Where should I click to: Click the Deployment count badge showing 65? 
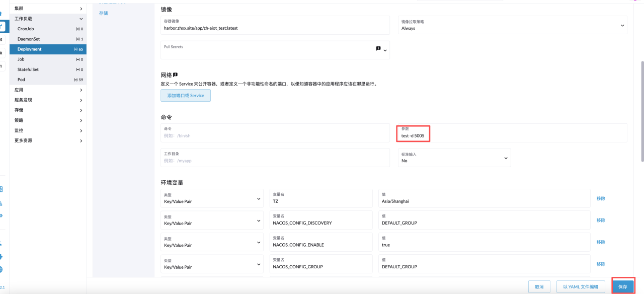coord(78,49)
